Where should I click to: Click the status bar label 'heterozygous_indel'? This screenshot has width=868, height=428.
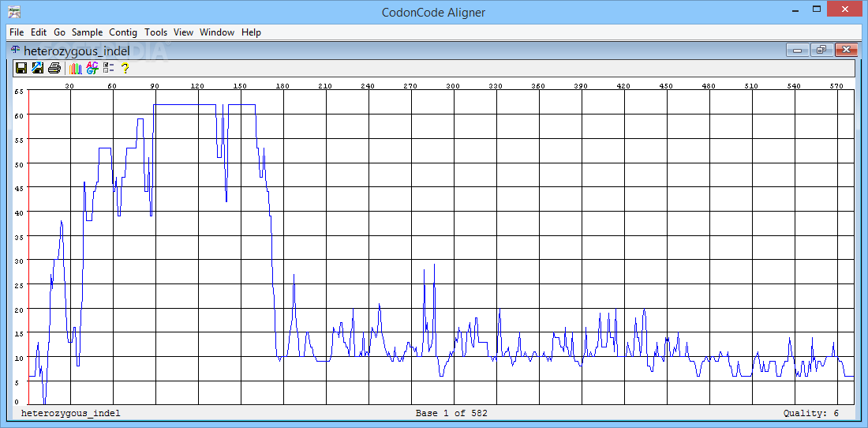(x=70, y=414)
